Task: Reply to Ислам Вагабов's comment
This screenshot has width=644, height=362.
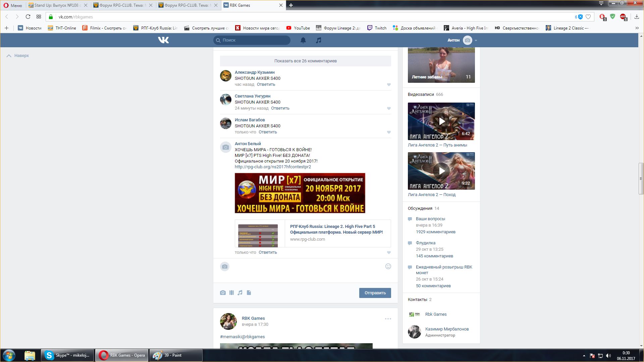Action: [x=268, y=132]
